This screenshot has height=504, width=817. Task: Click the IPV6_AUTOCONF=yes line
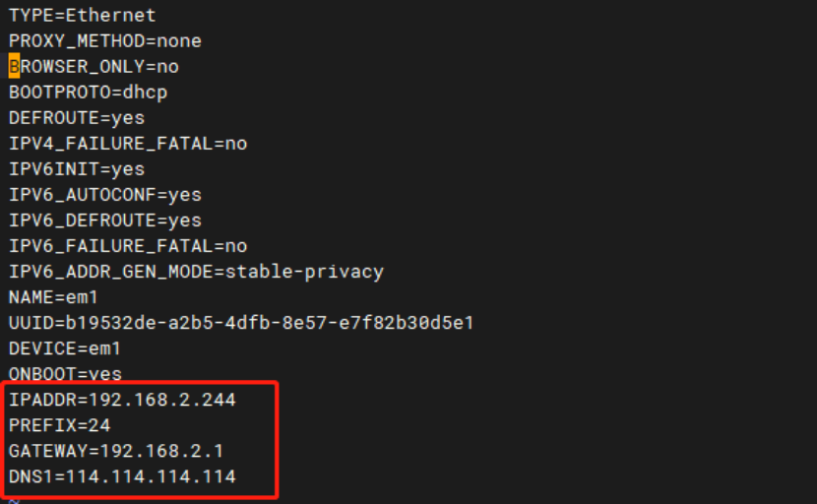coord(104,195)
